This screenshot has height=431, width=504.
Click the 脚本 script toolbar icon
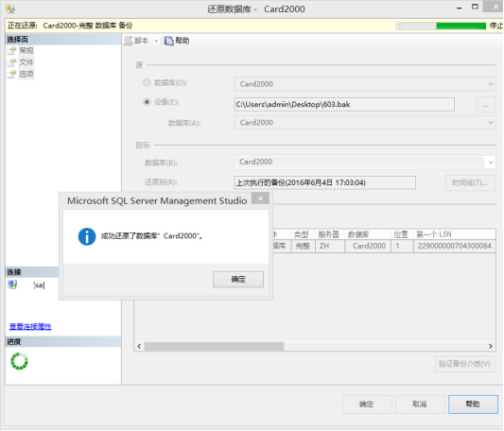point(129,41)
